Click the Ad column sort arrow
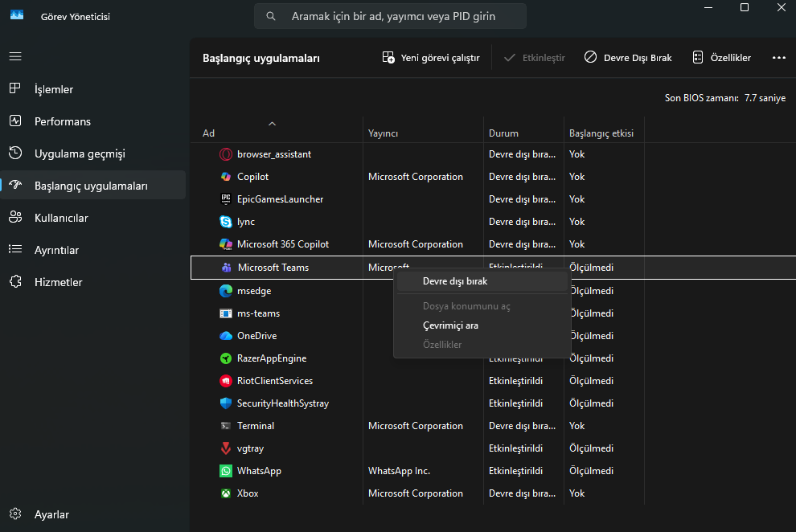 (272, 124)
